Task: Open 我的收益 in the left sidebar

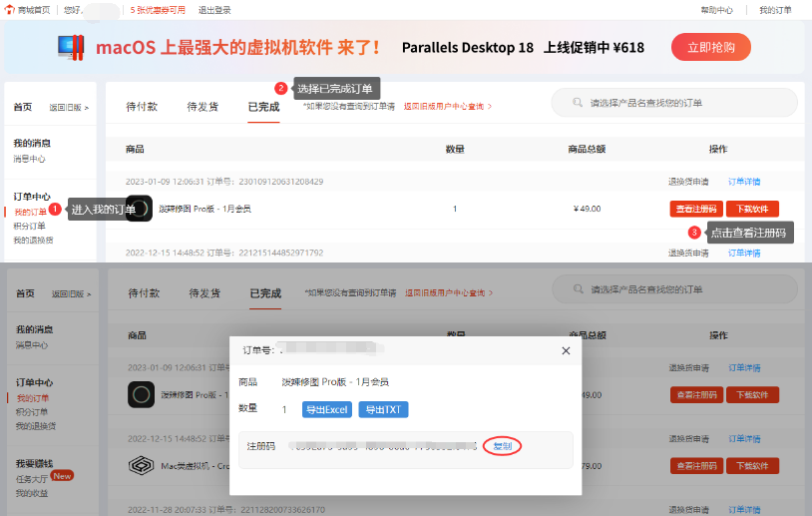Action: pos(31,493)
